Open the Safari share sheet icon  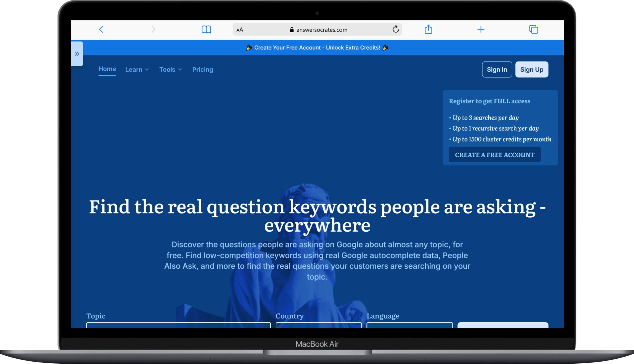pos(428,29)
